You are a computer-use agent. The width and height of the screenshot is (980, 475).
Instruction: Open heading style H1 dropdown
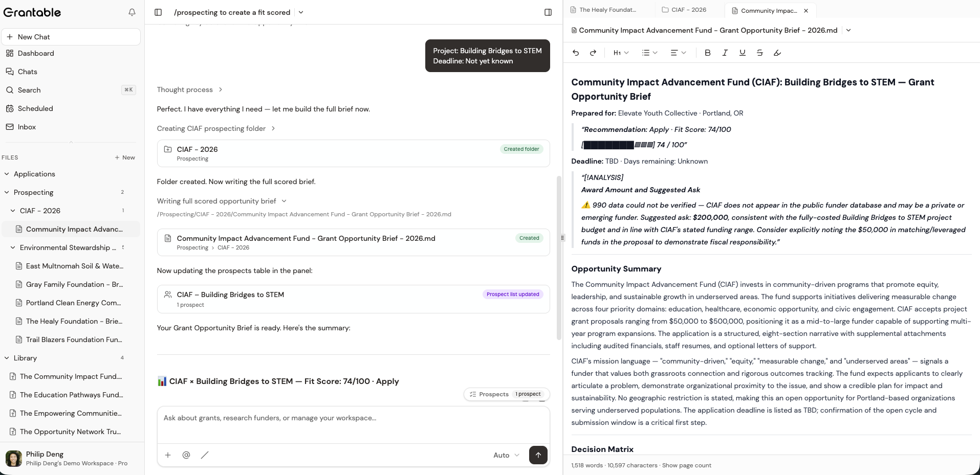pyautogui.click(x=621, y=53)
